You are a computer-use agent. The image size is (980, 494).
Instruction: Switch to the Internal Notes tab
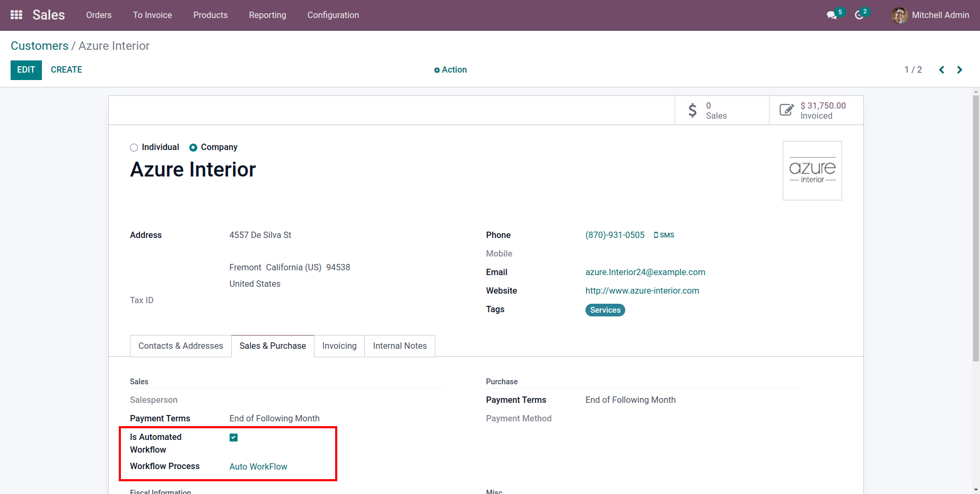400,346
